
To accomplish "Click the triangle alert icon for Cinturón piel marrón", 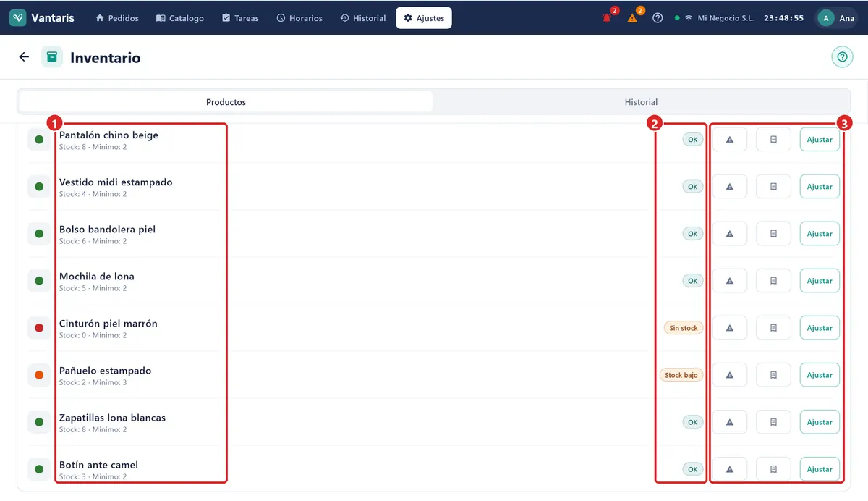I will tap(730, 328).
